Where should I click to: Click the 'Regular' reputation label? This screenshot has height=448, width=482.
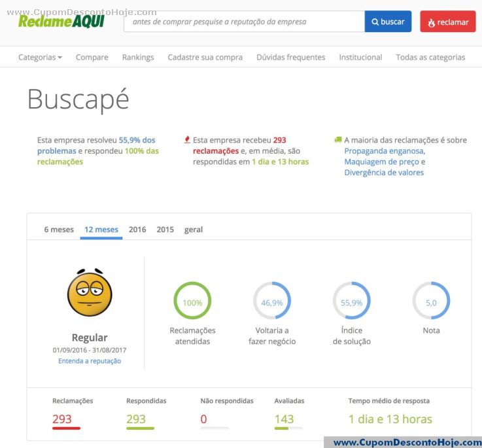pos(90,337)
